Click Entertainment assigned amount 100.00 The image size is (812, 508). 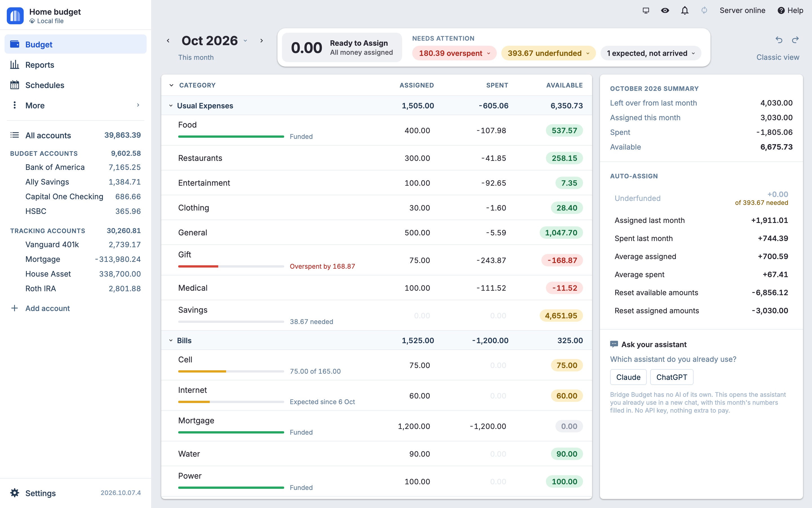[x=417, y=183]
